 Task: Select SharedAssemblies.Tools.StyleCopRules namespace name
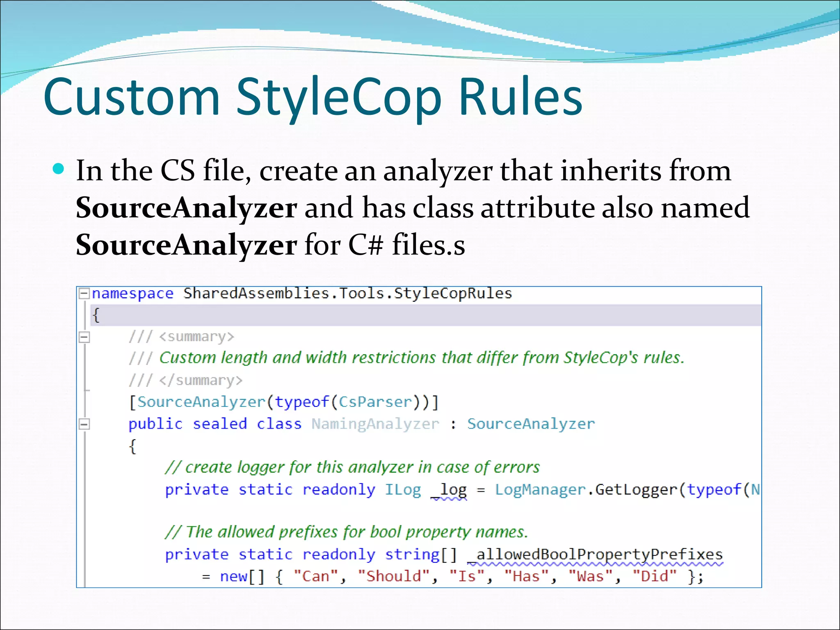point(348,293)
